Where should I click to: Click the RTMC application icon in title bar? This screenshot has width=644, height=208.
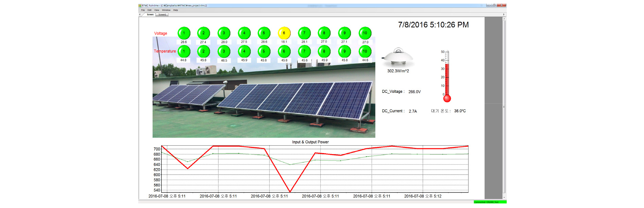tap(140, 5)
